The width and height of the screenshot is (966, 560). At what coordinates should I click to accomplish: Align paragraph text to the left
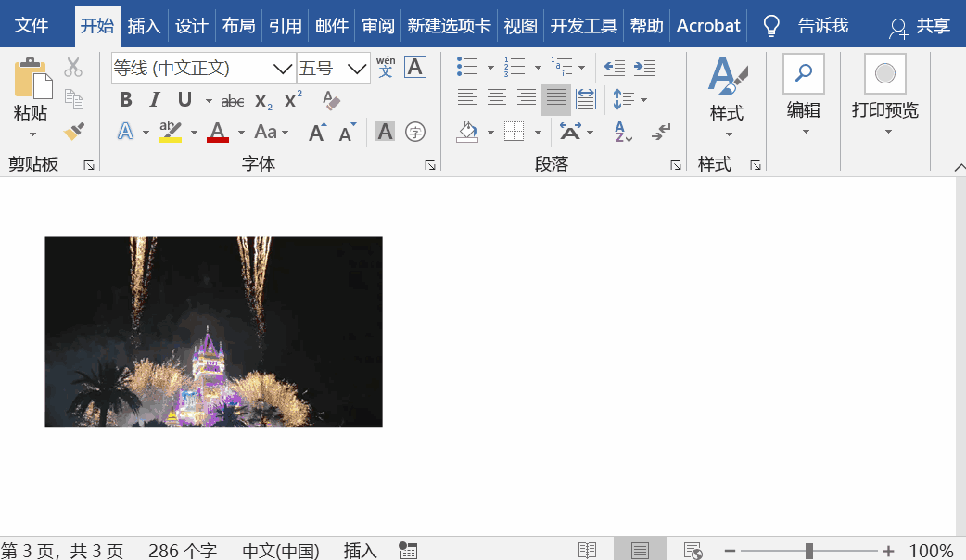click(466, 98)
